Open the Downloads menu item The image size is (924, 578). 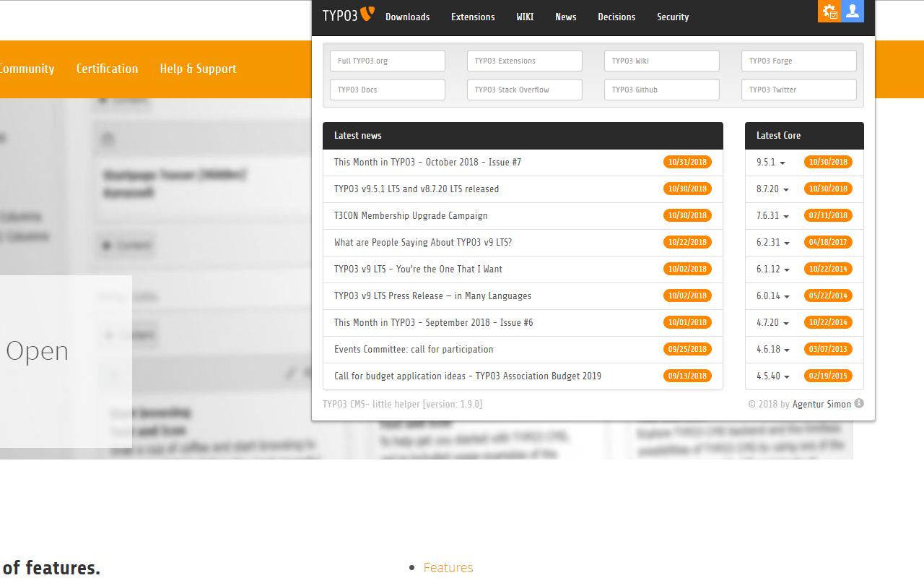(407, 17)
